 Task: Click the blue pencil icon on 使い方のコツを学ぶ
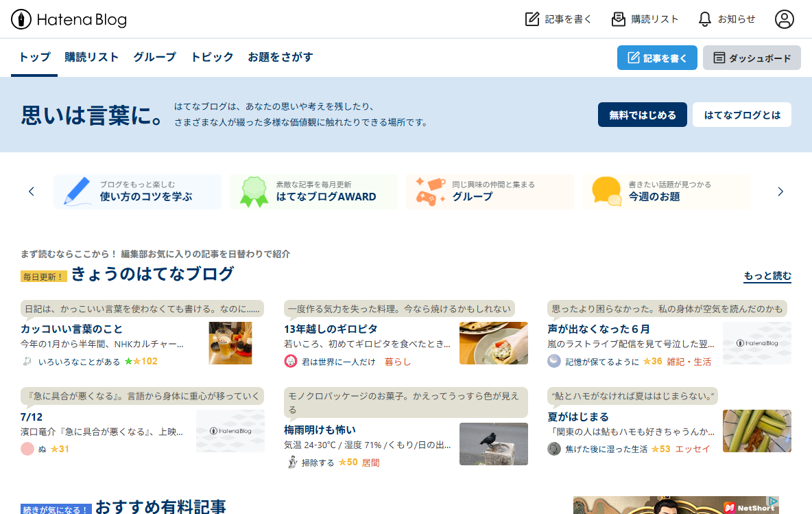tap(77, 191)
